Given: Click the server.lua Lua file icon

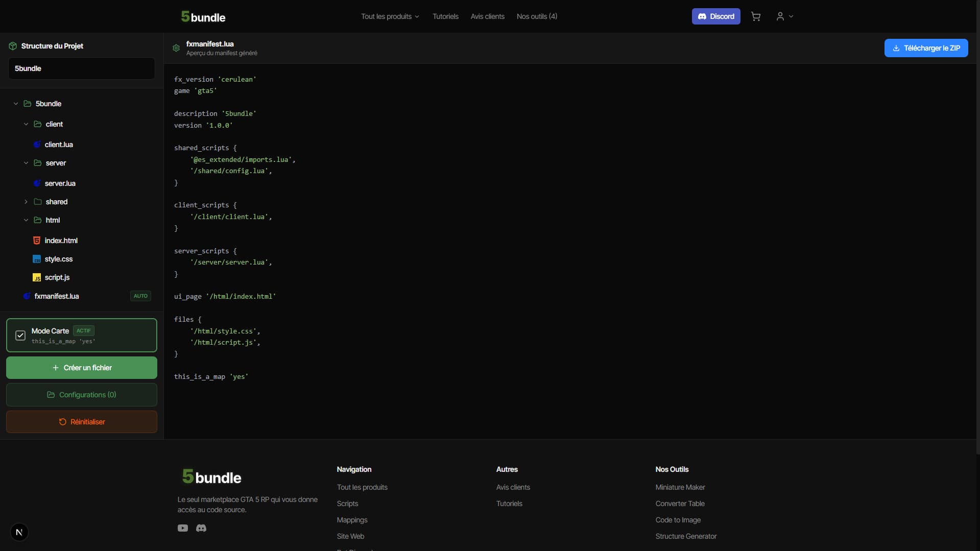Looking at the screenshot, I should click(37, 183).
